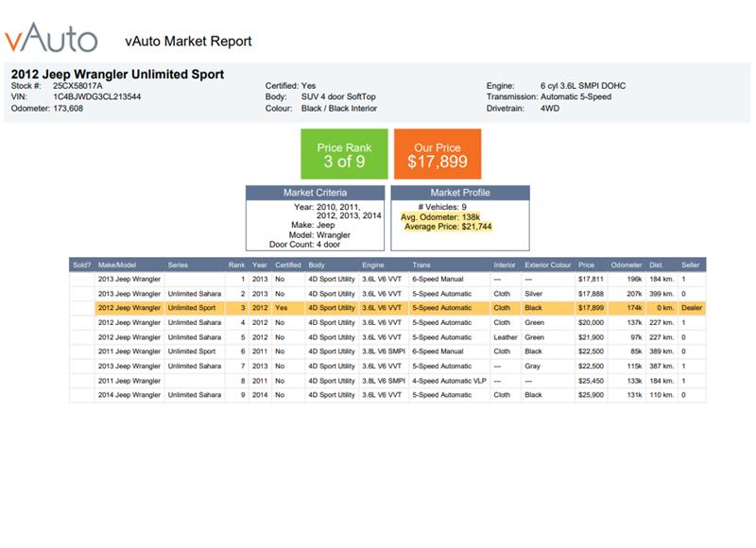Click 'Average Price: $21,744' highlighted text
The image size is (756, 548).
(448, 227)
